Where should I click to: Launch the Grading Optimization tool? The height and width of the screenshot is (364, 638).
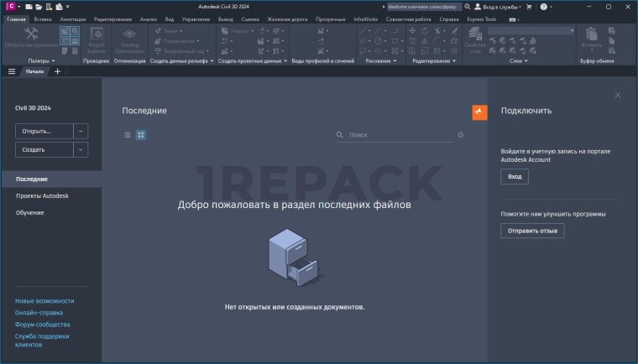(129, 39)
